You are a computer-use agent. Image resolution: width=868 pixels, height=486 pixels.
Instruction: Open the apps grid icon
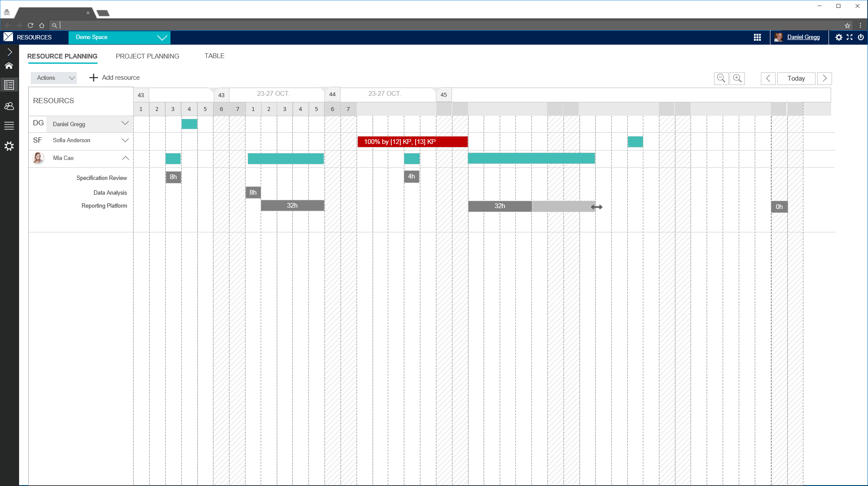coord(757,37)
